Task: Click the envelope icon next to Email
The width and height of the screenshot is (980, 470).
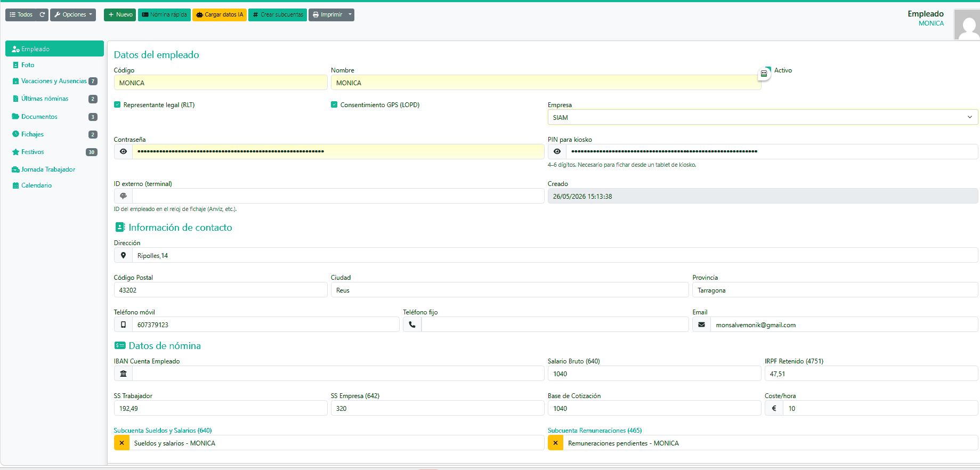Action: 701,325
